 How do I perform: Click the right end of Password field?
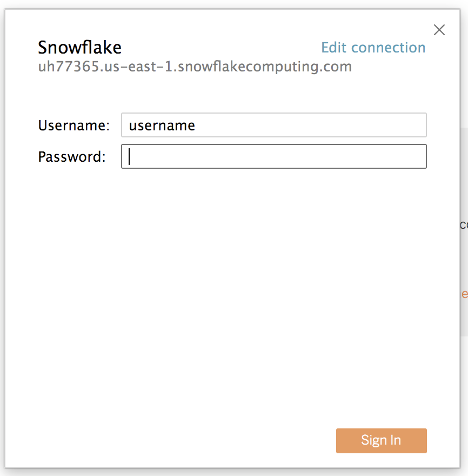coord(416,156)
